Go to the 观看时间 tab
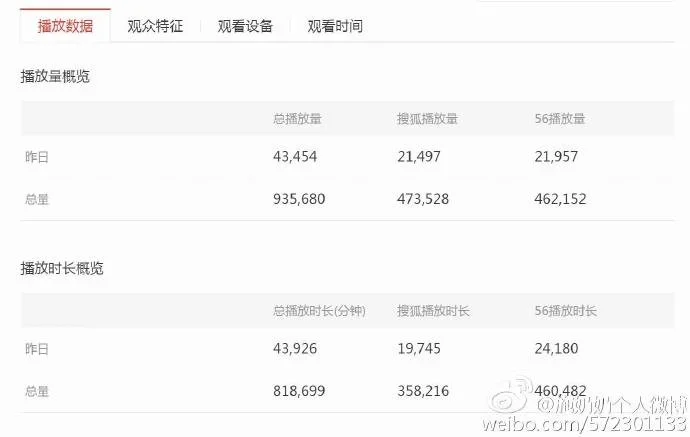This screenshot has height=437, width=690. (x=335, y=26)
